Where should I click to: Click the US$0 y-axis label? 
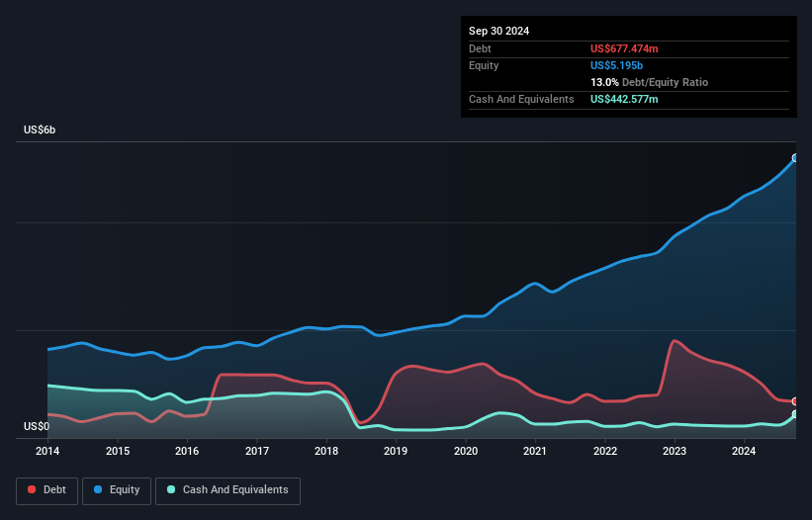pos(37,426)
